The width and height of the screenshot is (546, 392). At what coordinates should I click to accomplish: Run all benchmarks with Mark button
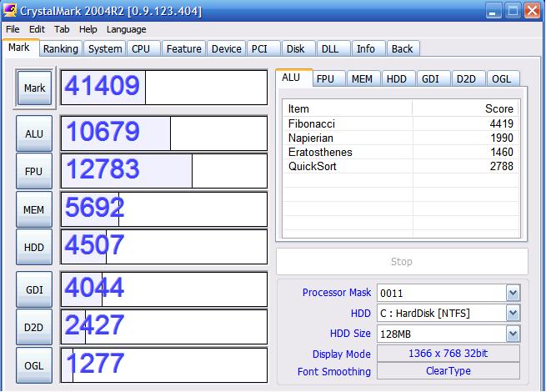tap(34, 88)
